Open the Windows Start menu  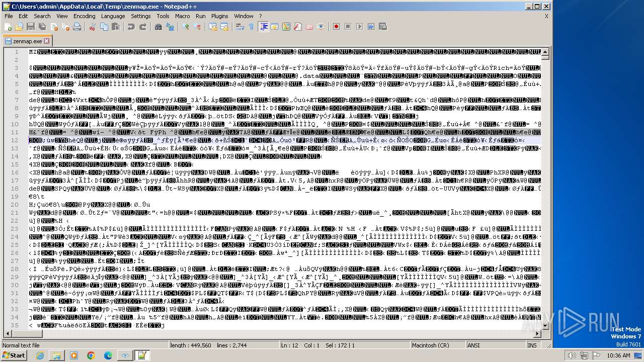click(x=14, y=355)
